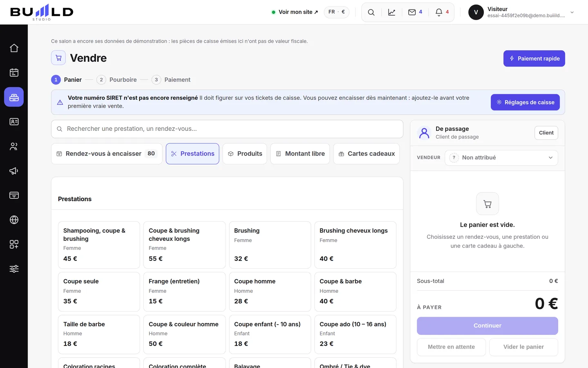Open the calendar icon in the sidebar
The image size is (588, 368).
[14, 73]
